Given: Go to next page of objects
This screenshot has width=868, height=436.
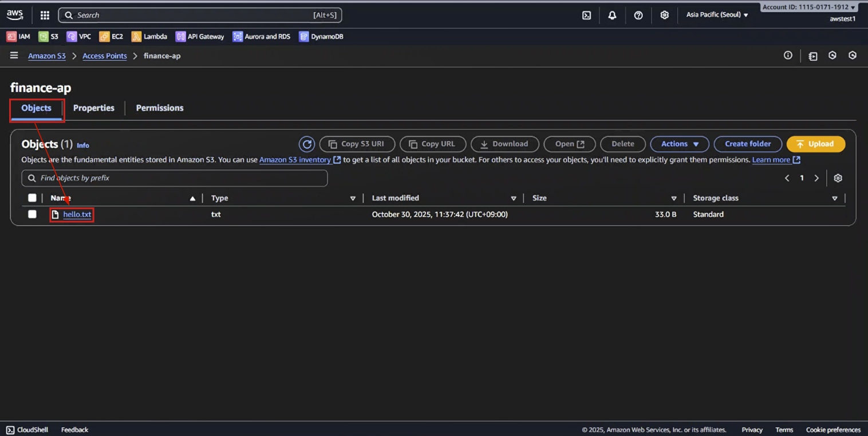Looking at the screenshot, I should [x=816, y=178].
